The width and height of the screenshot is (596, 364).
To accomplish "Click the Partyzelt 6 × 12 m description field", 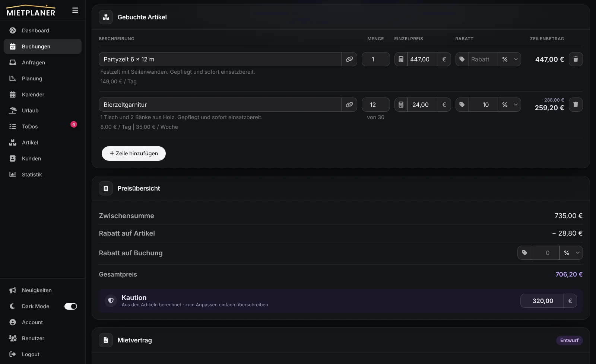I will [x=220, y=59].
